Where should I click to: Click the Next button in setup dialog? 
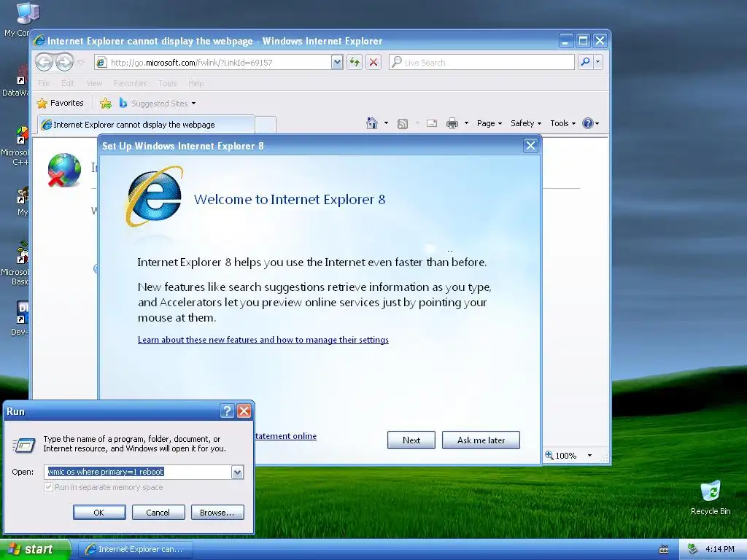(411, 440)
